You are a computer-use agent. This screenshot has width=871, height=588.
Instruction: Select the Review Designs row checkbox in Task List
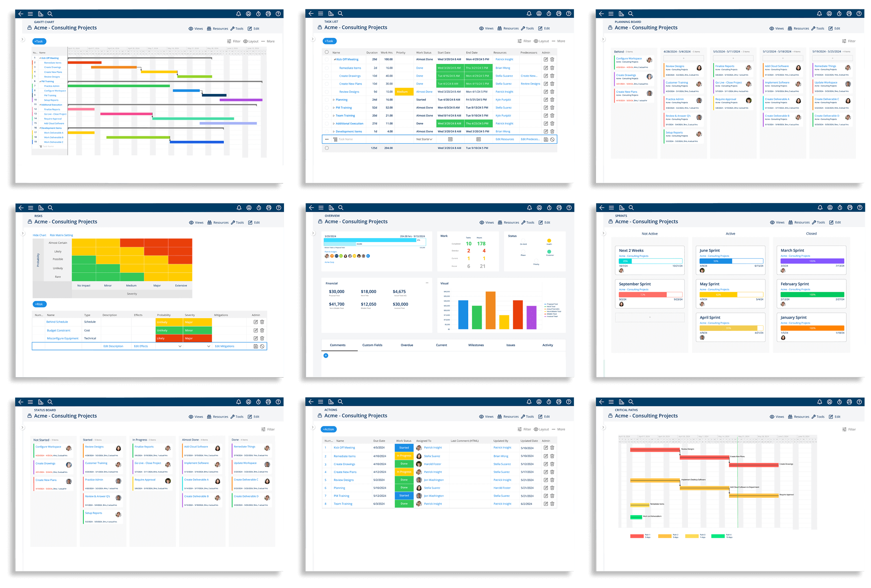327,92
